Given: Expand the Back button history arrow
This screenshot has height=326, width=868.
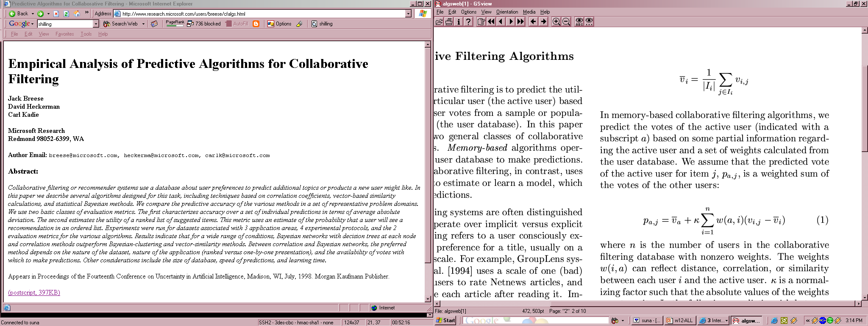Looking at the screenshot, I should tap(33, 14).
